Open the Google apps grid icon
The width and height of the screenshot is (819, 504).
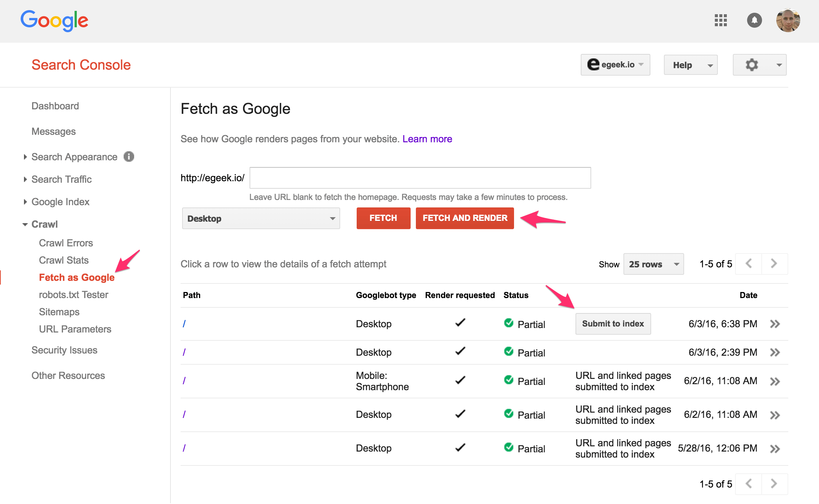point(720,20)
